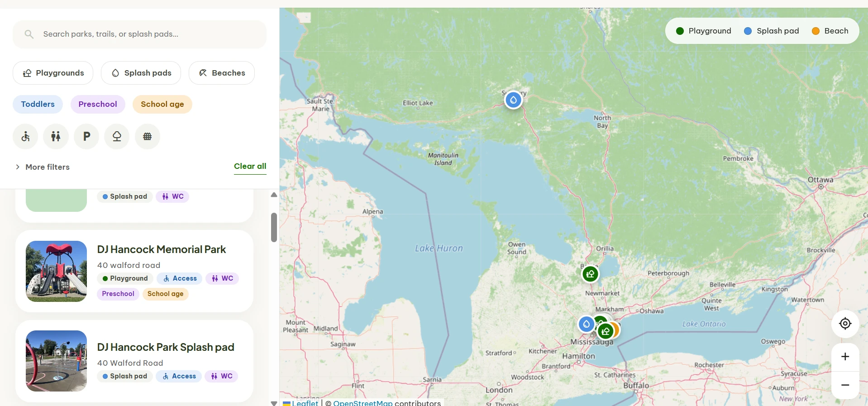Enable the washrooms filter icon
The width and height of the screenshot is (868, 406).
(x=56, y=136)
